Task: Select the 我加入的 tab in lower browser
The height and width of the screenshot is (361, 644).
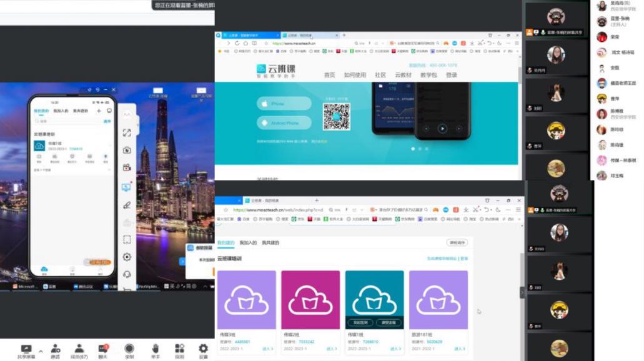Action: point(248,242)
